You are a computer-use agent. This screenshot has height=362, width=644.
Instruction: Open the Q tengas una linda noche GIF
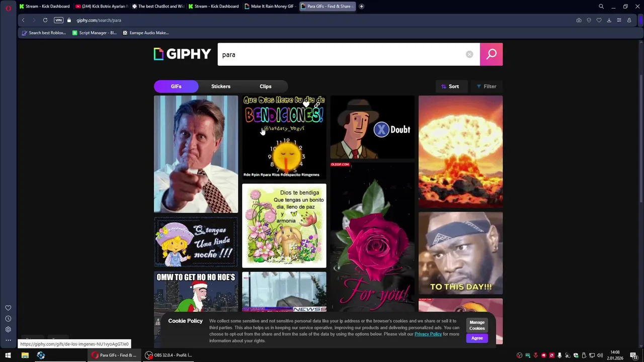(x=196, y=242)
